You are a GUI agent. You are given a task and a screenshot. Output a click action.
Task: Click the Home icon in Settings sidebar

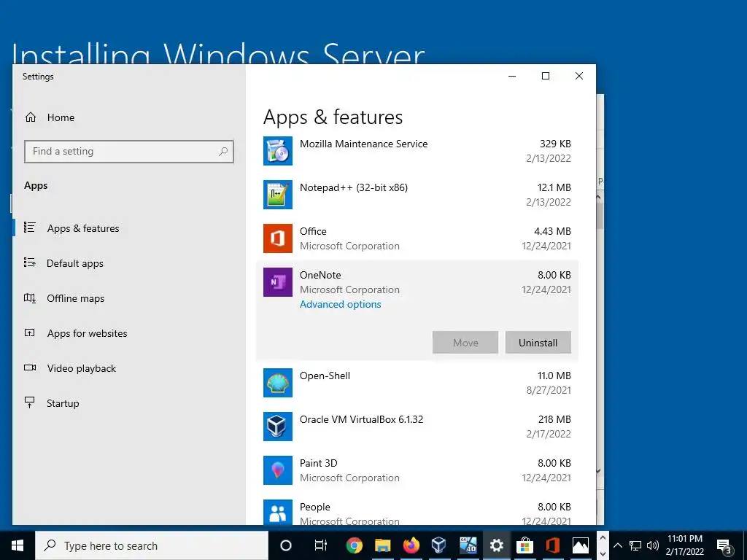(31, 117)
